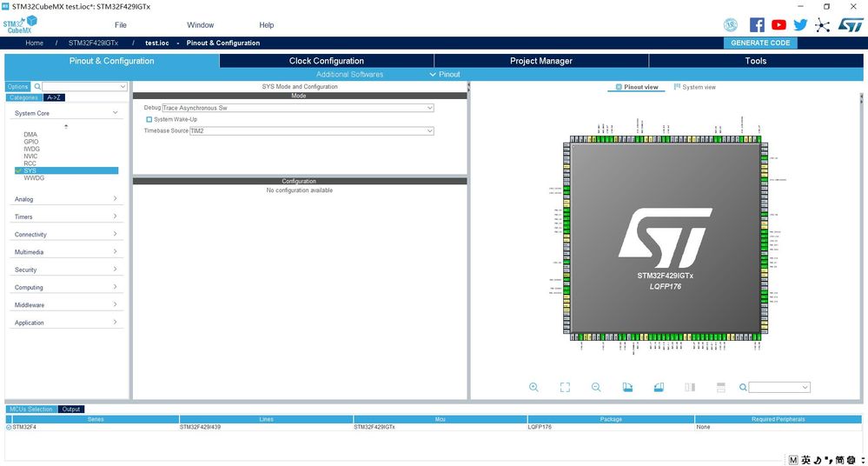The height and width of the screenshot is (466, 868).
Task: Open ST YouTube channel icon
Action: [779, 25]
